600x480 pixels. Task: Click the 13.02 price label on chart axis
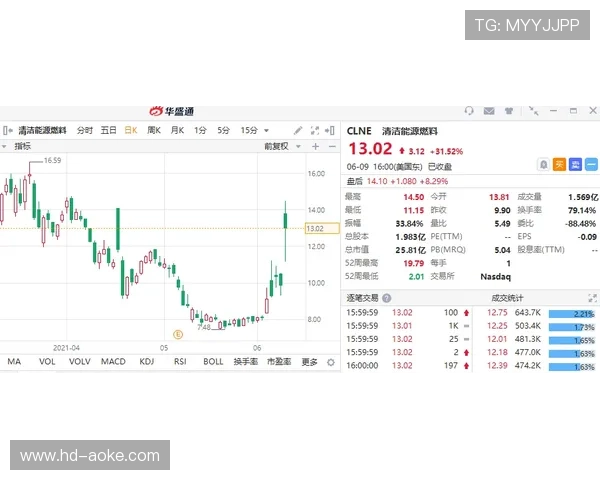point(322,229)
